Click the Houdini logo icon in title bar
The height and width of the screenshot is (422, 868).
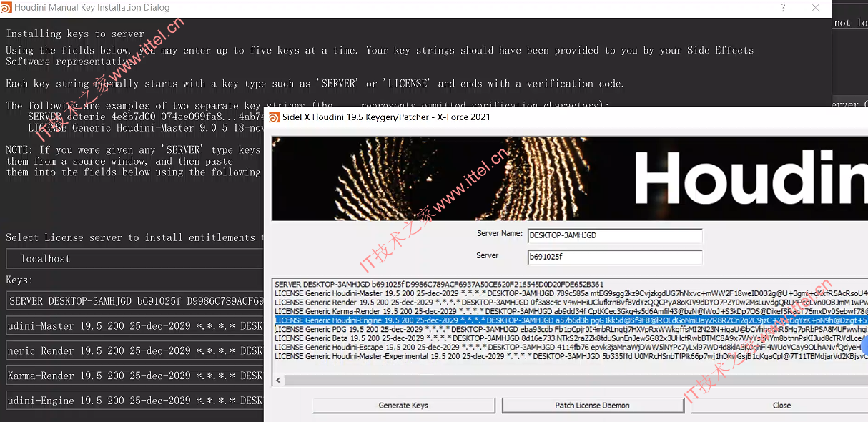point(7,8)
